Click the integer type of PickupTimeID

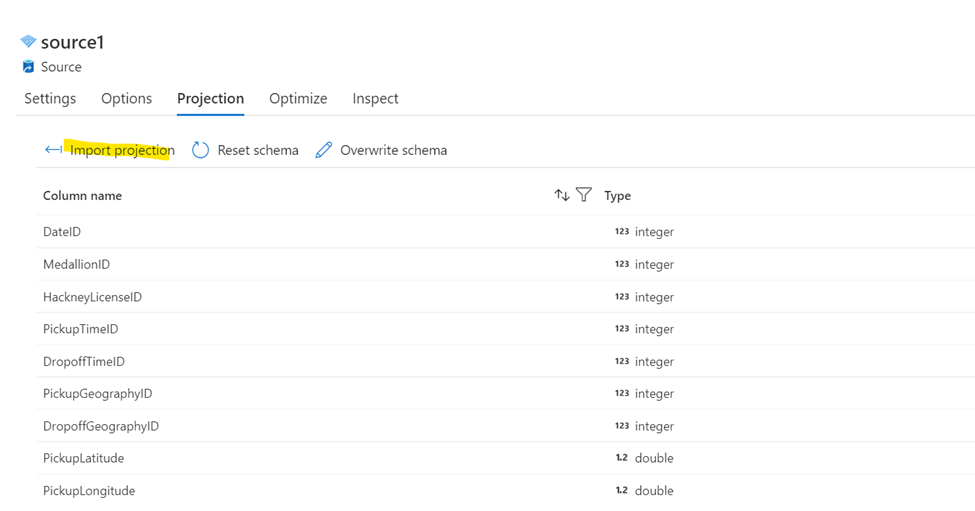[x=654, y=329]
